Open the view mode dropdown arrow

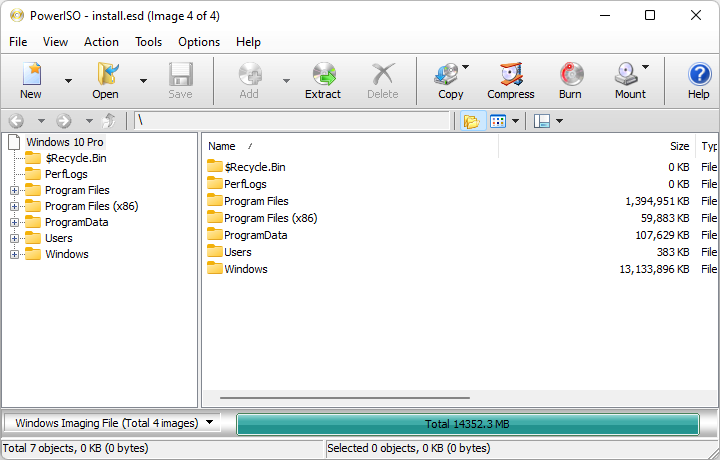click(516, 121)
